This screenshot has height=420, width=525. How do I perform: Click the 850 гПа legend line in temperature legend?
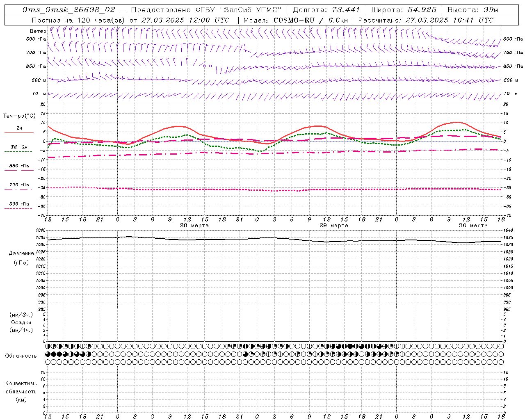tap(19, 170)
